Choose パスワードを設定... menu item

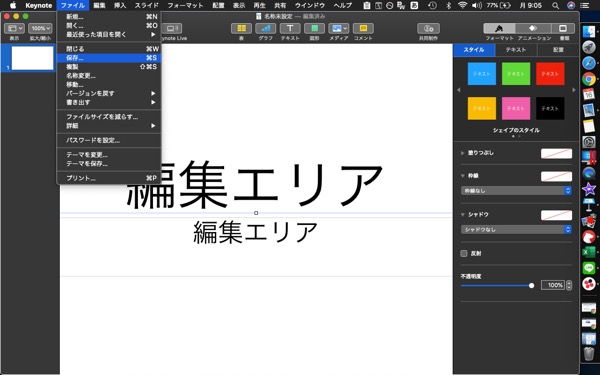109,140
